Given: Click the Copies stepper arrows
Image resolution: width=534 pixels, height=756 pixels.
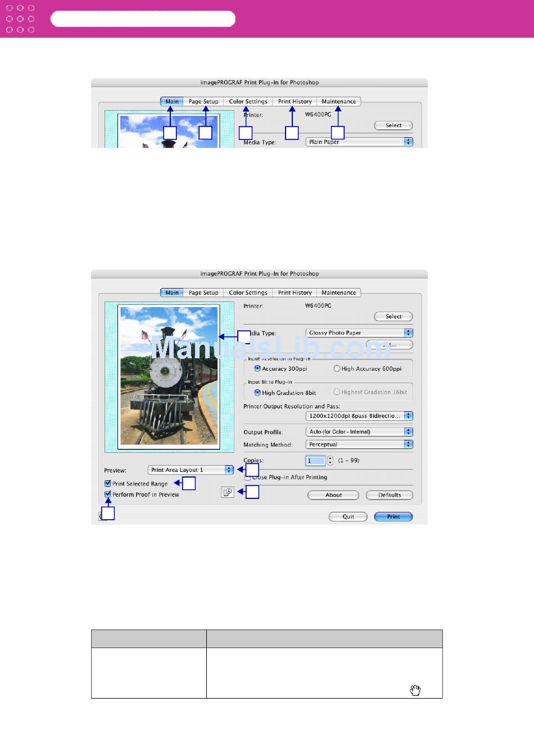Looking at the screenshot, I should pos(330,461).
